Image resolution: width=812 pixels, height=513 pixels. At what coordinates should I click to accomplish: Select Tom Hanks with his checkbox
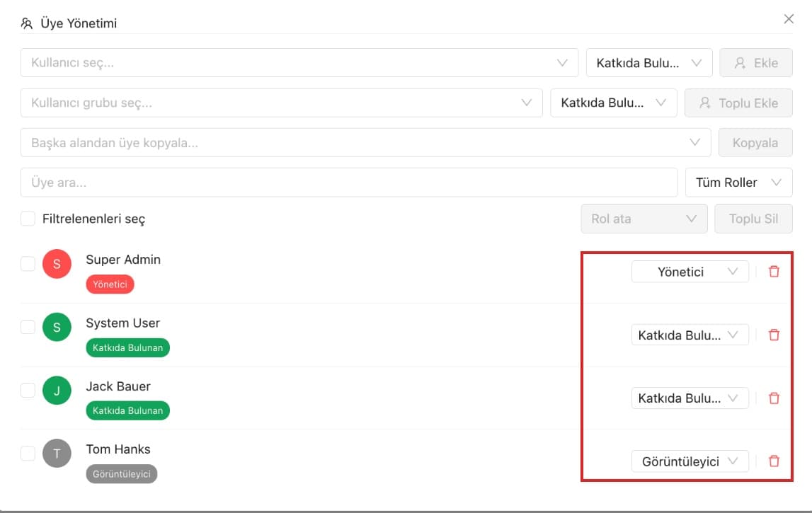(x=28, y=454)
